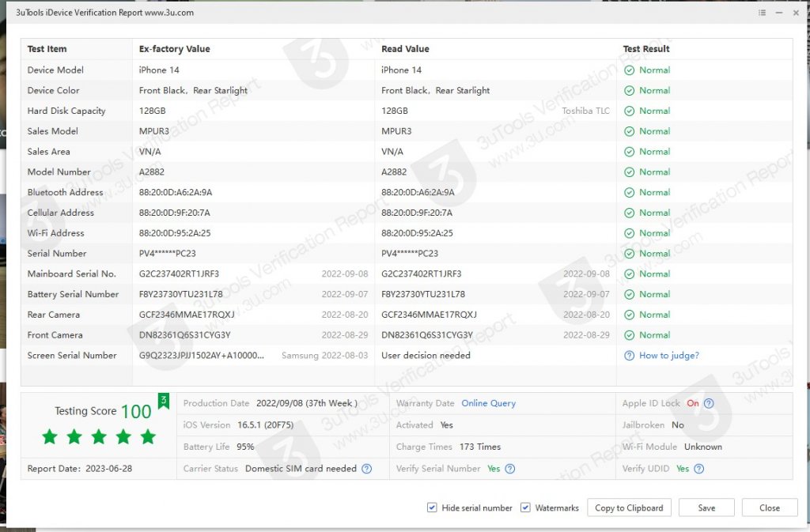Image resolution: width=810 pixels, height=532 pixels.
Task: Click the menu list icon in title bar
Action: click(x=762, y=13)
